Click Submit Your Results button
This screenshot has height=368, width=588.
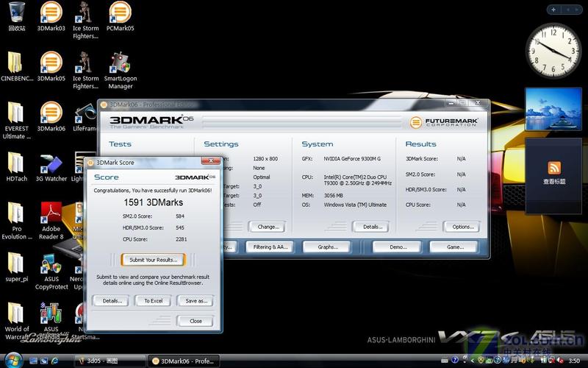tap(153, 260)
